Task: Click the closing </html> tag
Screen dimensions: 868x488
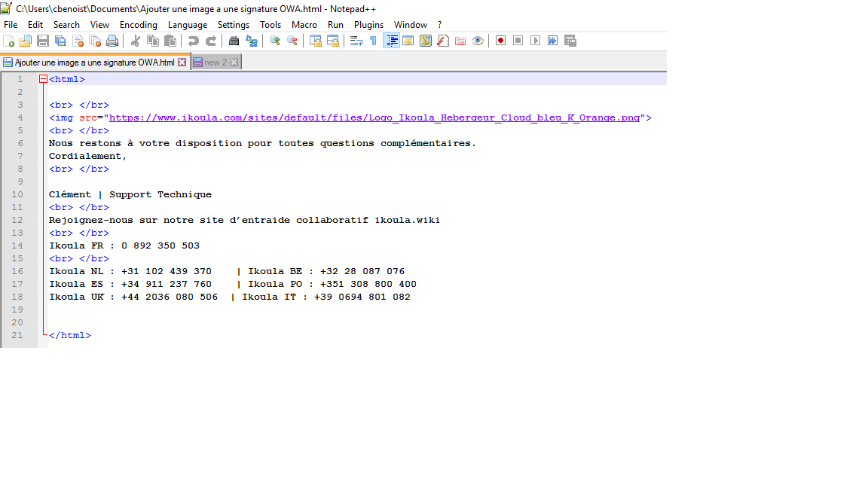Action: pyautogui.click(x=70, y=335)
